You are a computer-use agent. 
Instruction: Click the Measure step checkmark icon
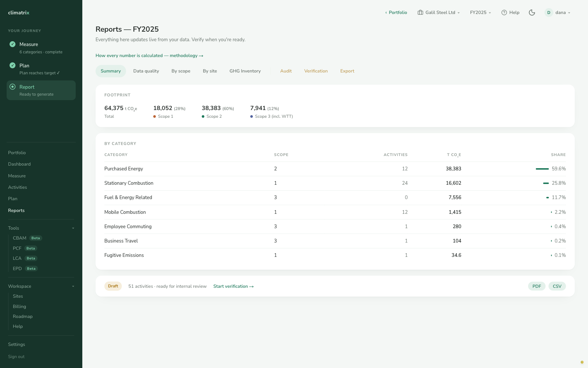click(x=12, y=44)
